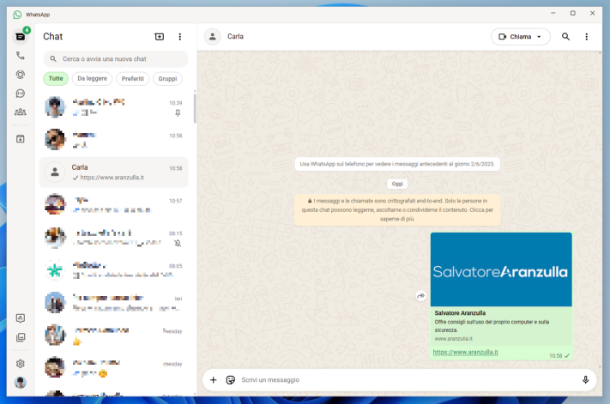Open the emoji and sticker picker
Image resolution: width=610 pixels, height=404 pixels.
pos(230,380)
